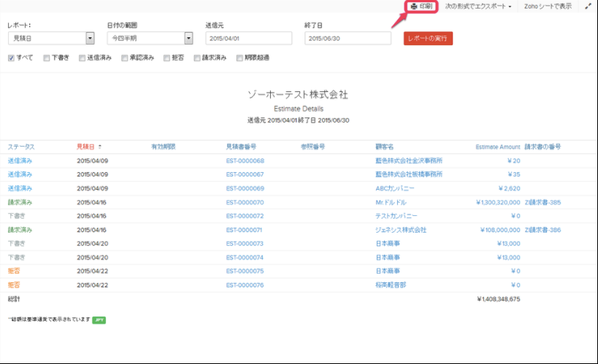This screenshot has width=598, height=364.
Task: Sort by ステータス column header
Action: [21, 147]
